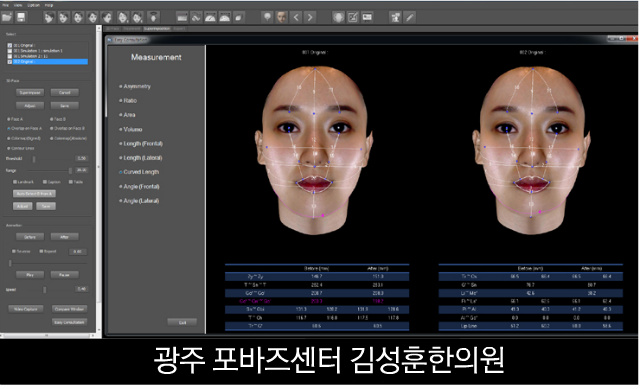The image size is (640, 389).
Task: Click the Threshold slider handle
Action: coord(34,159)
